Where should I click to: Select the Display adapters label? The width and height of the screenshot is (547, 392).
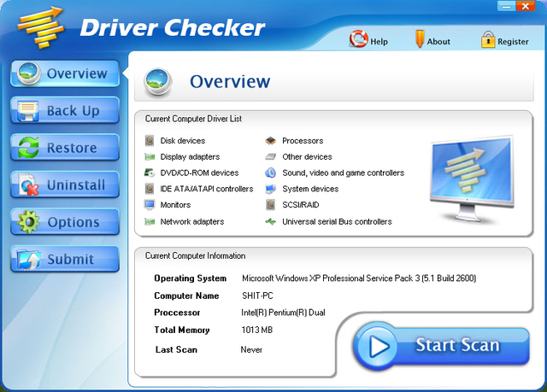tap(190, 157)
